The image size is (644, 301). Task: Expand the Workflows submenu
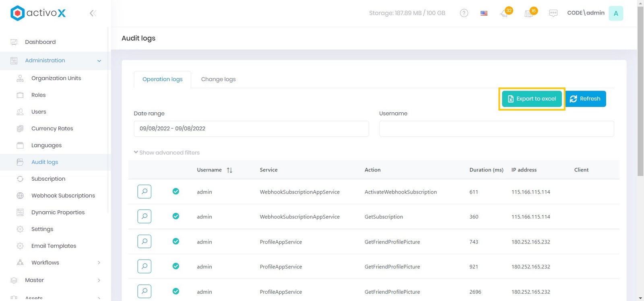(99, 263)
